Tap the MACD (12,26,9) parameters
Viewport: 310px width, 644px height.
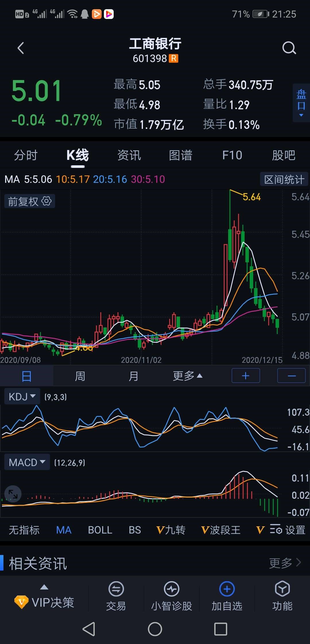(70, 463)
